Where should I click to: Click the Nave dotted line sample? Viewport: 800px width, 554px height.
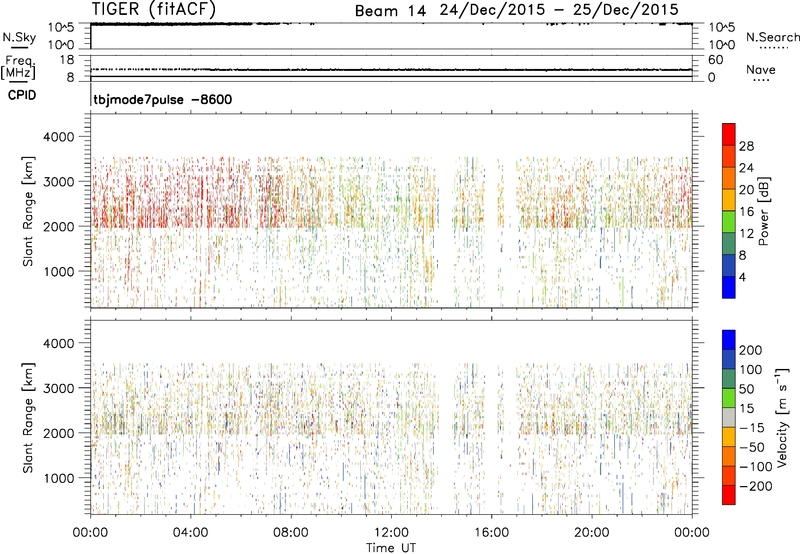point(761,80)
